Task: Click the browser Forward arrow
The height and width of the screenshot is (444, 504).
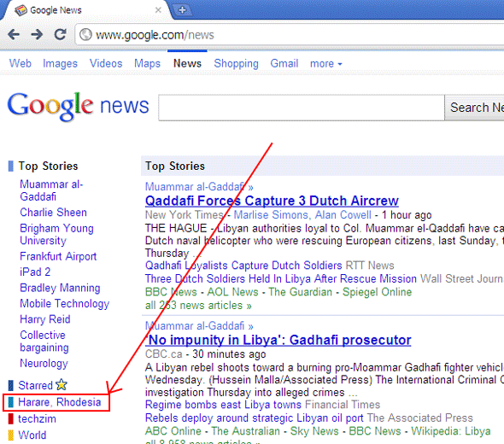Action: pos(37,34)
